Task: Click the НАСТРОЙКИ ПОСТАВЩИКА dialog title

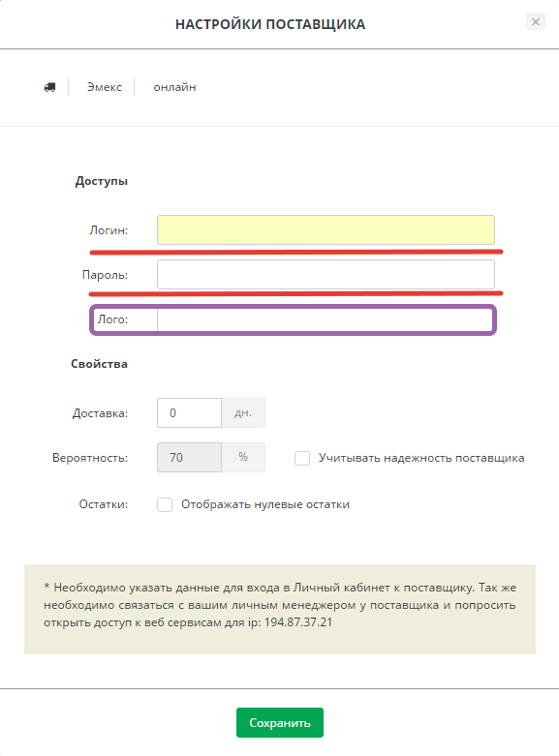Action: (x=270, y=24)
